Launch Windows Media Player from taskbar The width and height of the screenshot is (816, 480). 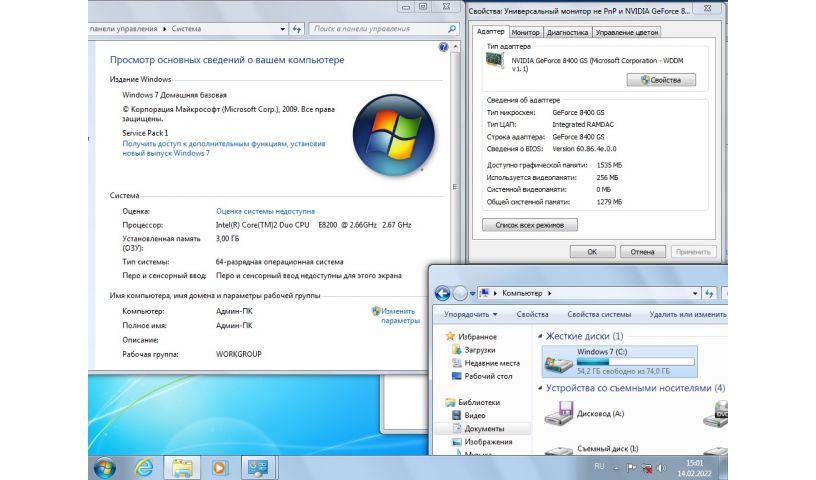point(220,468)
